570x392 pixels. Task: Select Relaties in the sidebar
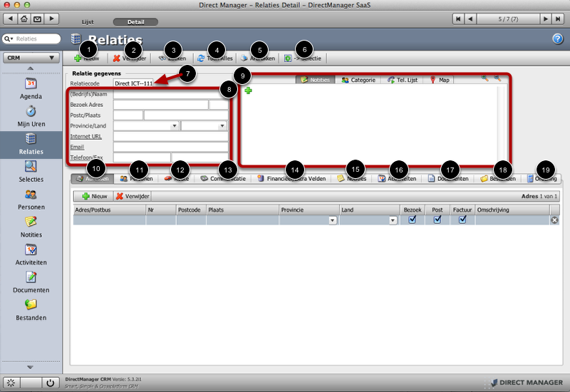(31, 145)
